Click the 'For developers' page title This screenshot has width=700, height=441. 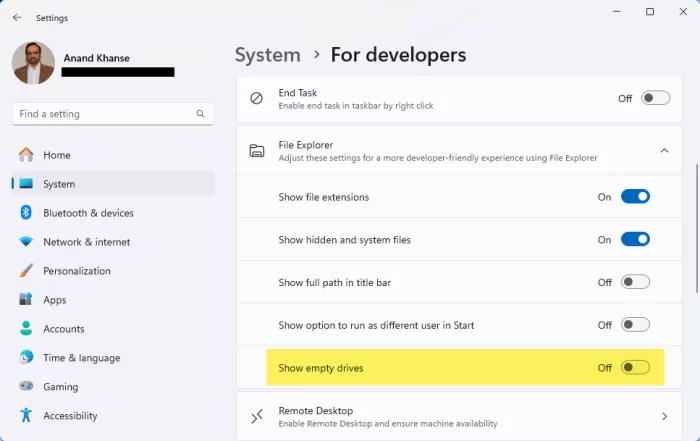click(x=398, y=55)
